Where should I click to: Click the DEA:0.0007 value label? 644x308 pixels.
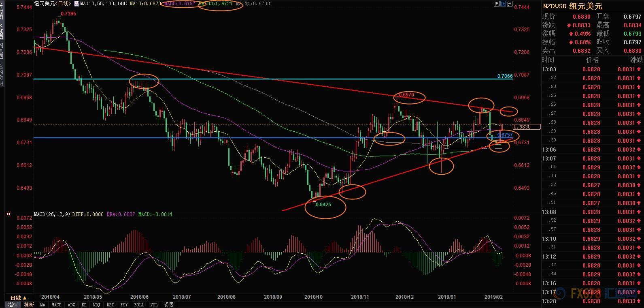(121, 214)
